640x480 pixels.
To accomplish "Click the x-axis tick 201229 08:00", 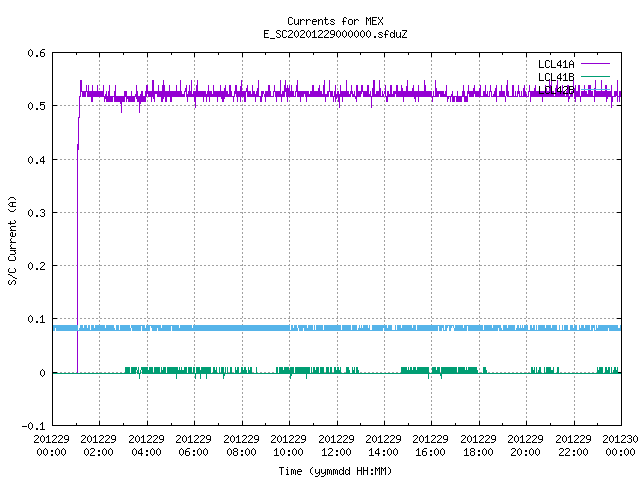I will coord(241,445).
